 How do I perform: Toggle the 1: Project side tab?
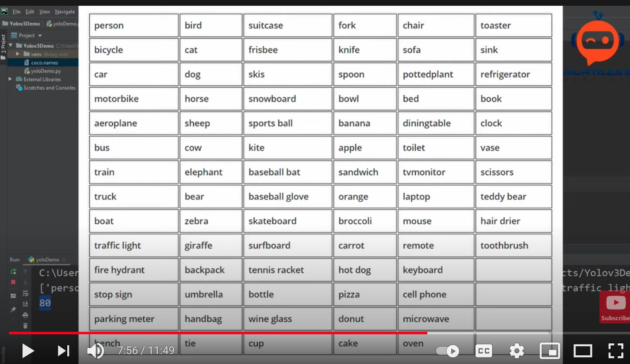pos(3,47)
